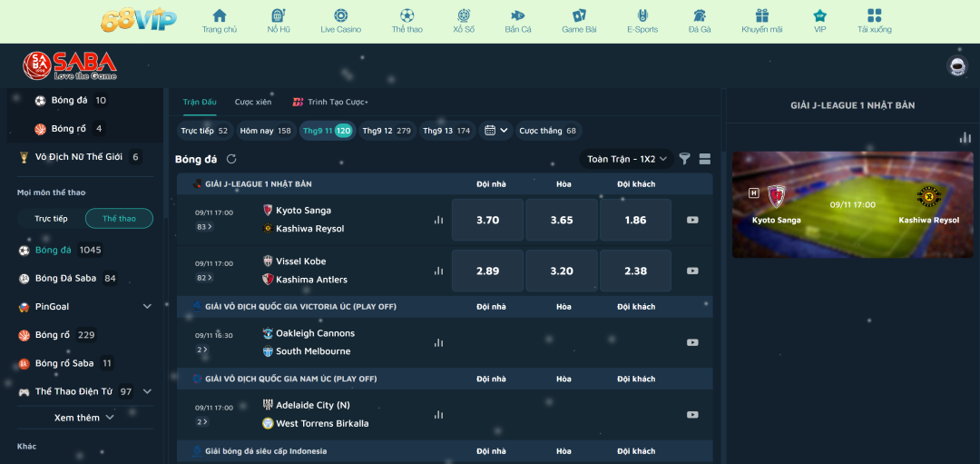The height and width of the screenshot is (464, 980).
Task: Open the calendar date picker dropdown
Action: click(x=497, y=131)
